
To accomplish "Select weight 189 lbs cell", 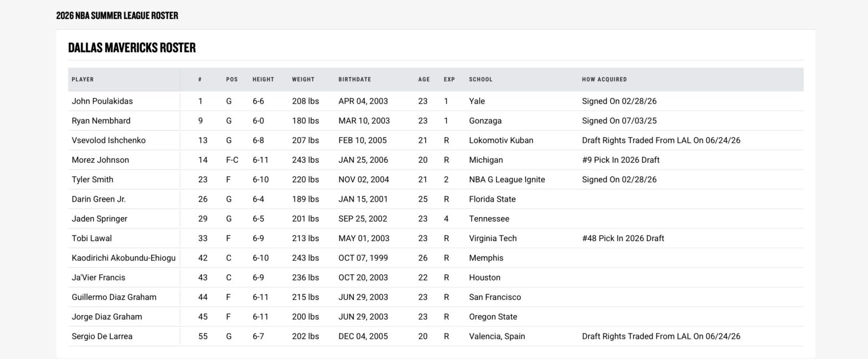I will [306, 199].
